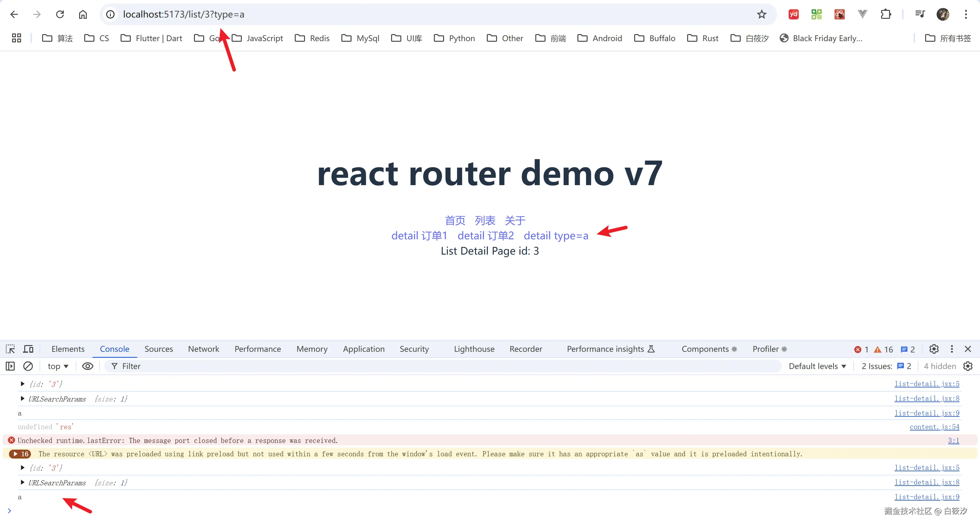Viewport: 980px width, 528px height.
Task: Click the inspect element picker icon
Action: tap(10, 349)
